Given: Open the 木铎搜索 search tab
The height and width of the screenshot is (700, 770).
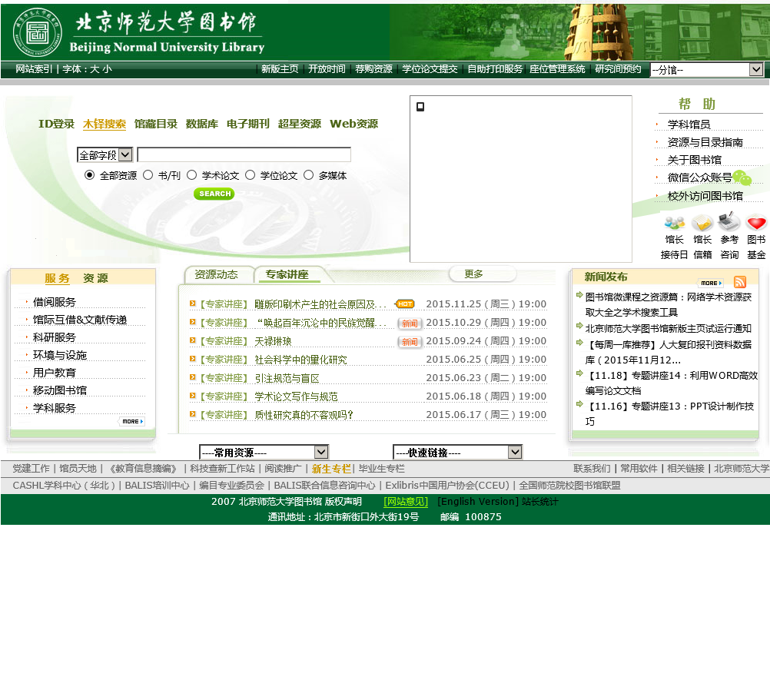Looking at the screenshot, I should click(x=104, y=124).
